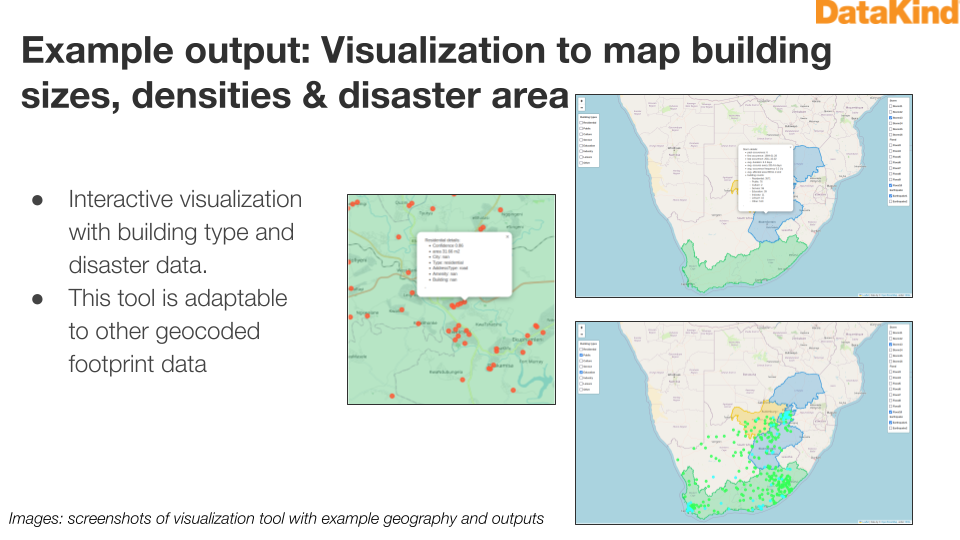The image size is (960, 540).
Task: Close the Residential details popup on green map
Action: [507, 236]
